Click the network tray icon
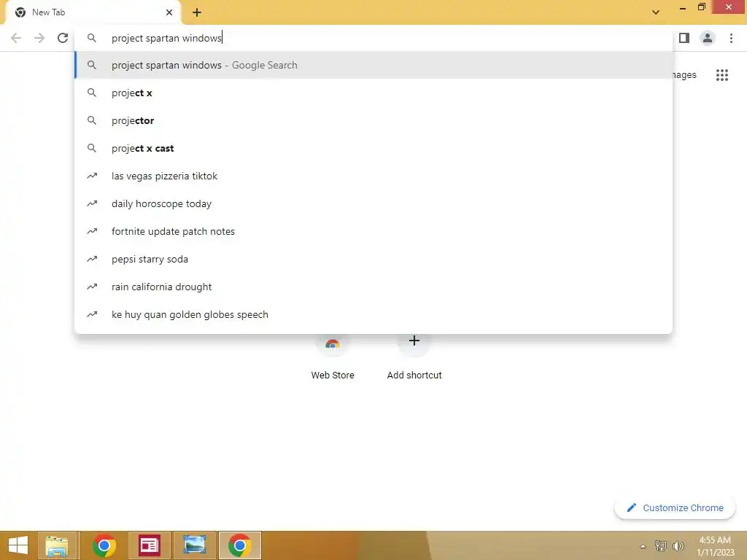Screen dimensions: 747x560 661,545
